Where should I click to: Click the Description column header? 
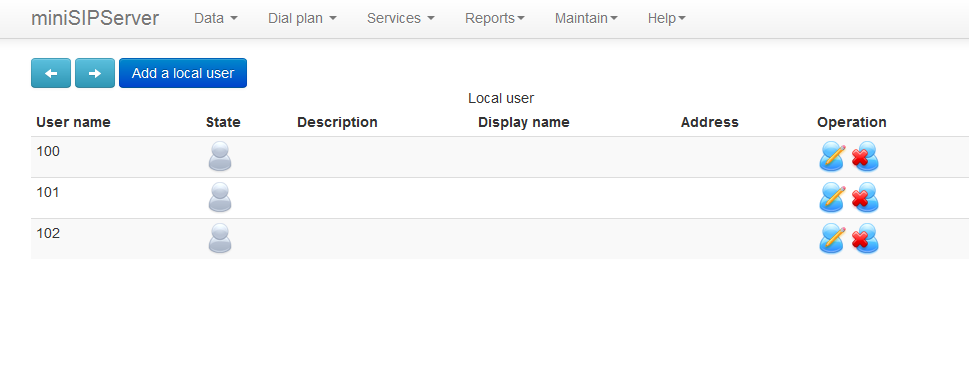pos(337,122)
